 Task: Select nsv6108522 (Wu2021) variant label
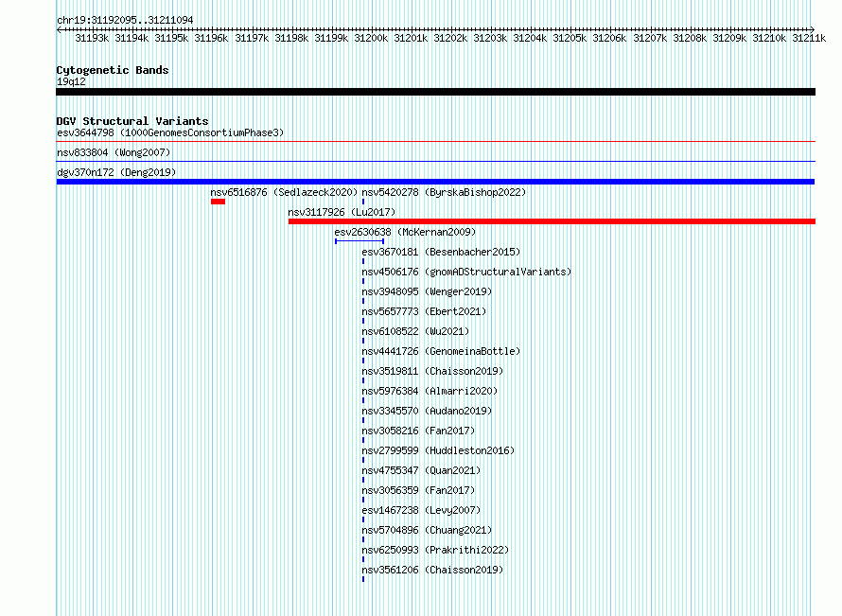tap(415, 331)
